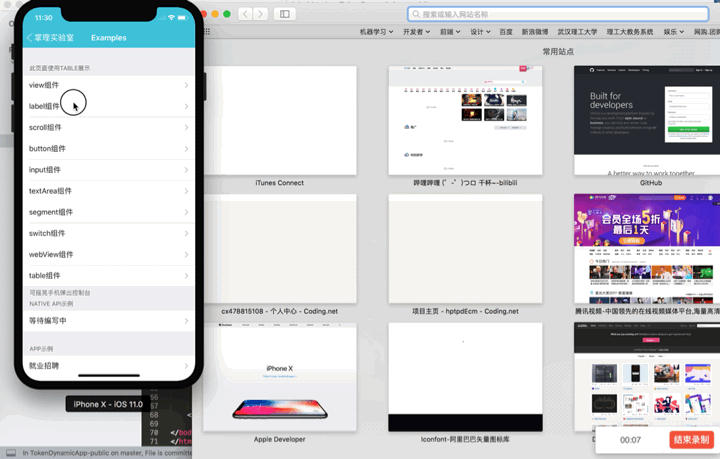Click the status bar window icon
This screenshot has width=720, height=459.
coord(11,453)
